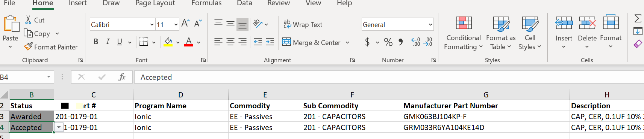Increase indent
This screenshot has width=644, height=139.
pyautogui.click(x=270, y=42)
